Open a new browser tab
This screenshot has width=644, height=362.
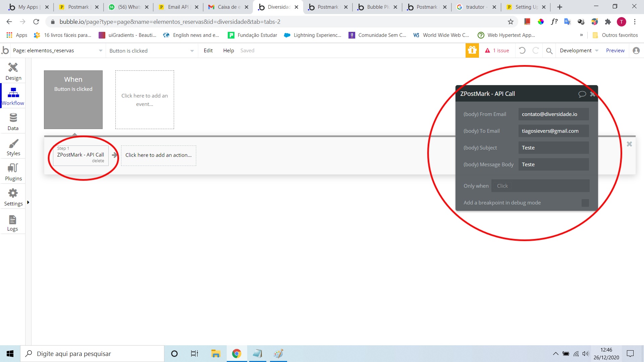point(559,7)
